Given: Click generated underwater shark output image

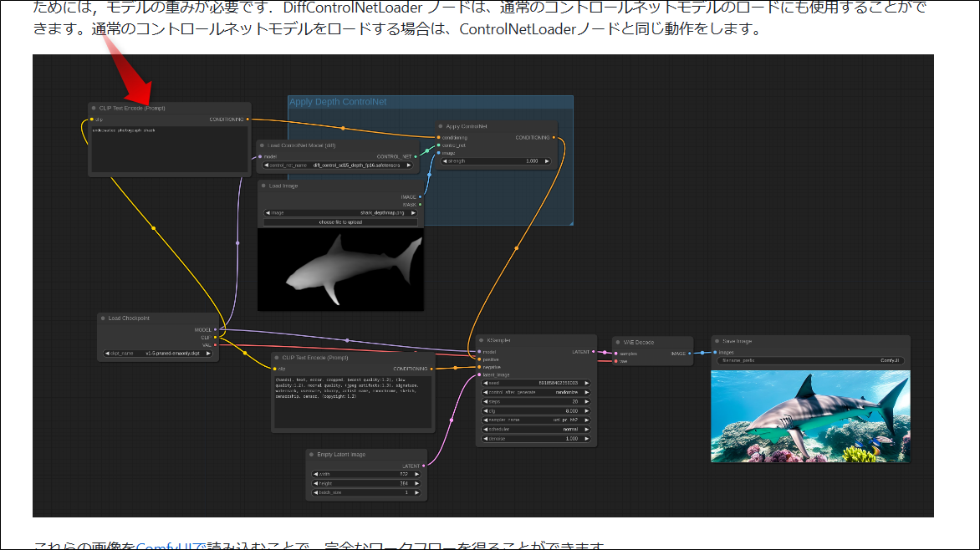Looking at the screenshot, I should (x=810, y=416).
